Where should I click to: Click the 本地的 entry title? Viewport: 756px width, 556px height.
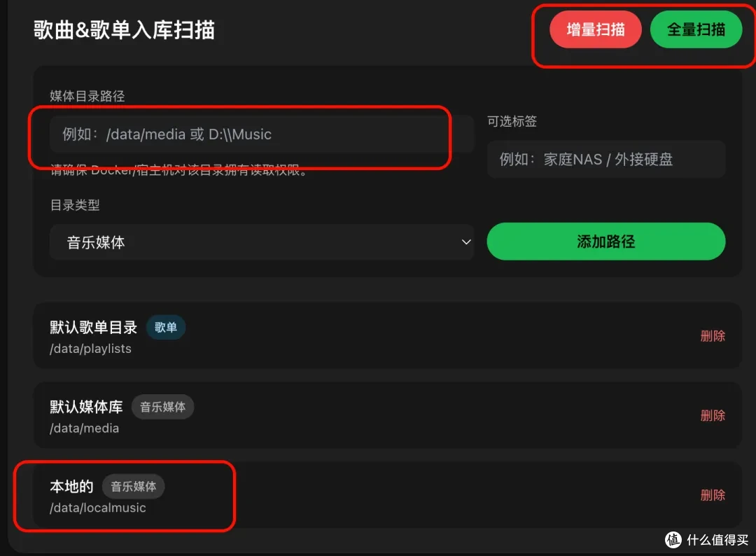(x=71, y=487)
